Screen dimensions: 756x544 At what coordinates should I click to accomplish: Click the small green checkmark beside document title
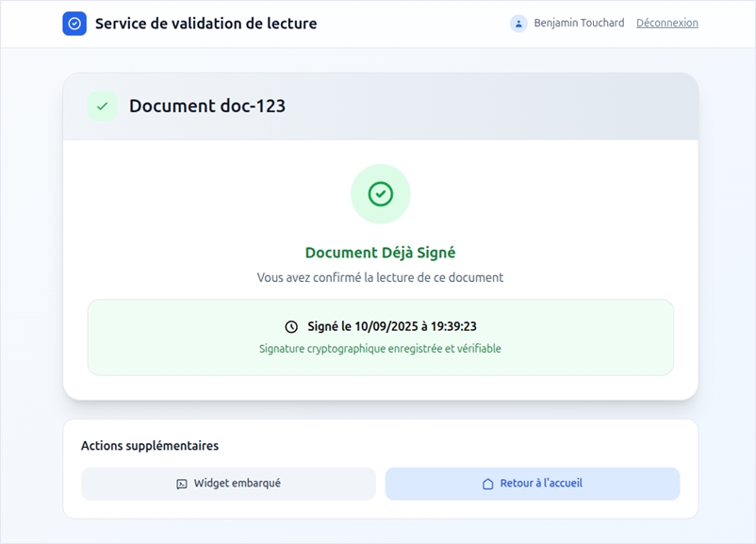coord(103,107)
